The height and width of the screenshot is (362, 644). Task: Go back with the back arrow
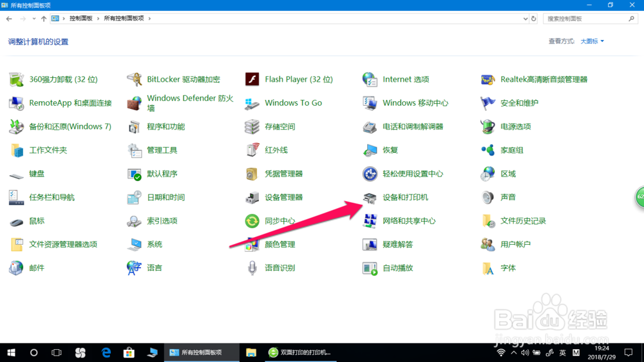[9, 19]
